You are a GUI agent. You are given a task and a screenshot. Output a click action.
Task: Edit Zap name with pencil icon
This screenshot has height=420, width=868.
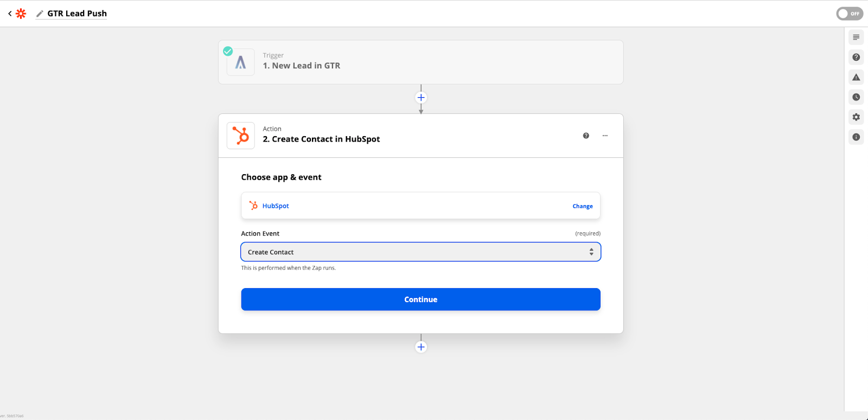click(40, 14)
